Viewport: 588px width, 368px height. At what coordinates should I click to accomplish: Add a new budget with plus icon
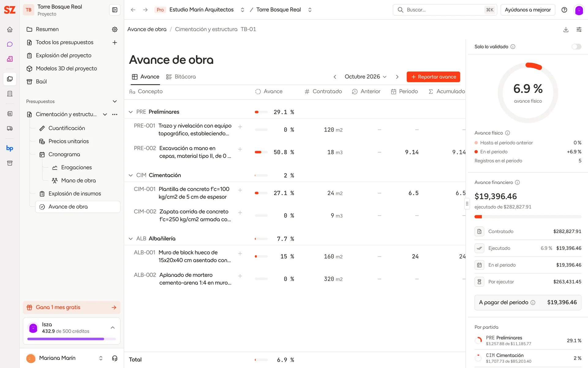115,42
